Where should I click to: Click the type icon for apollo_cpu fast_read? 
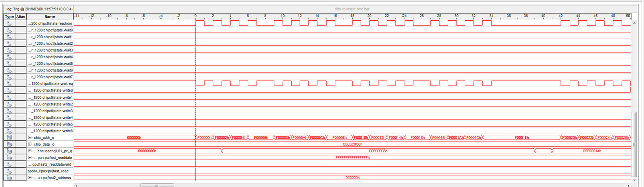pyautogui.click(x=9, y=171)
